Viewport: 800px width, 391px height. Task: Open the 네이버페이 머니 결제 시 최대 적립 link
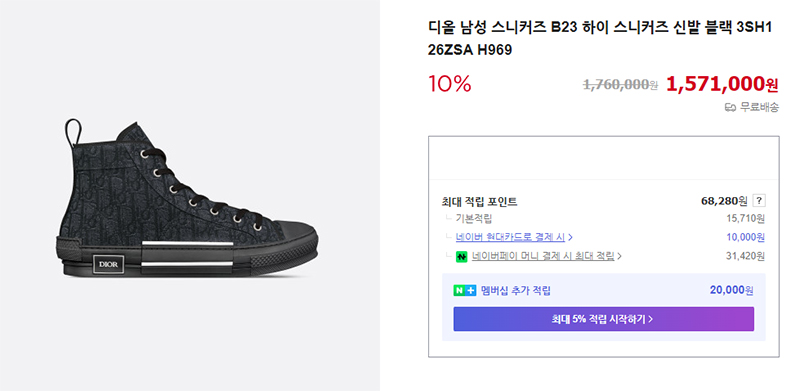coord(543,256)
